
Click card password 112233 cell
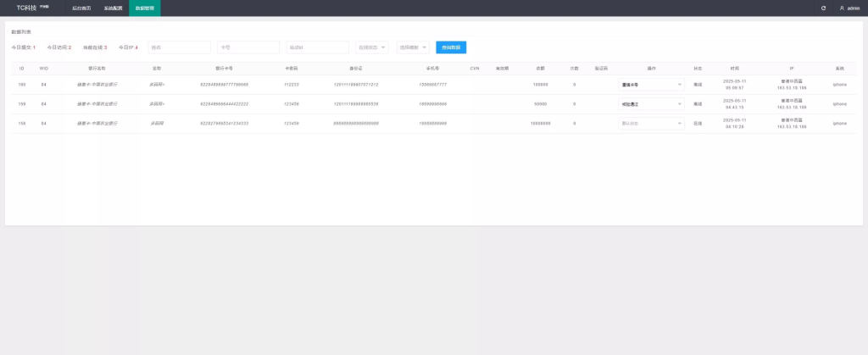[x=292, y=85]
